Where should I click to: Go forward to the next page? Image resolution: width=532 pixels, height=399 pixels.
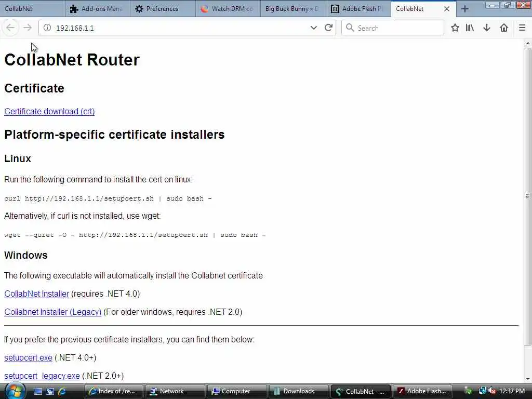coord(28,28)
